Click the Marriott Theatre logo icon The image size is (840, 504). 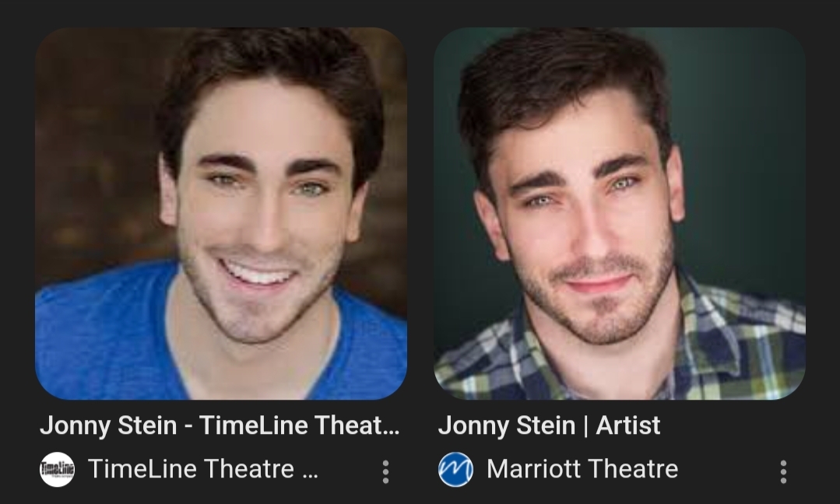[x=455, y=469]
